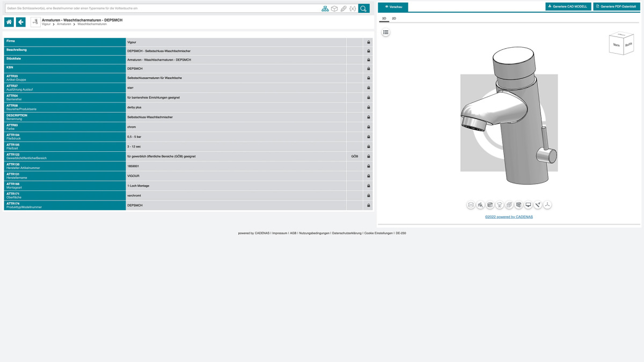Activate the measure tool in viewer toolbar
This screenshot has width=644, height=362.
tap(538, 205)
